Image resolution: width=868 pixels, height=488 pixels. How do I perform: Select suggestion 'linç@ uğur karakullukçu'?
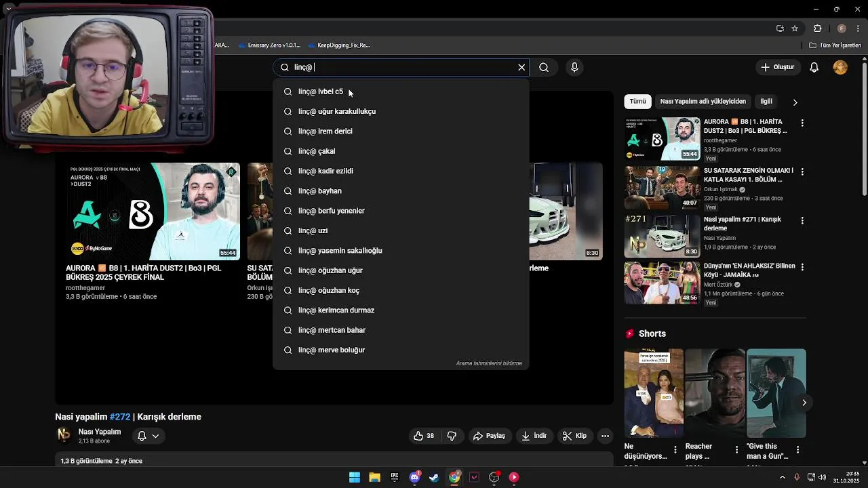coord(401,111)
